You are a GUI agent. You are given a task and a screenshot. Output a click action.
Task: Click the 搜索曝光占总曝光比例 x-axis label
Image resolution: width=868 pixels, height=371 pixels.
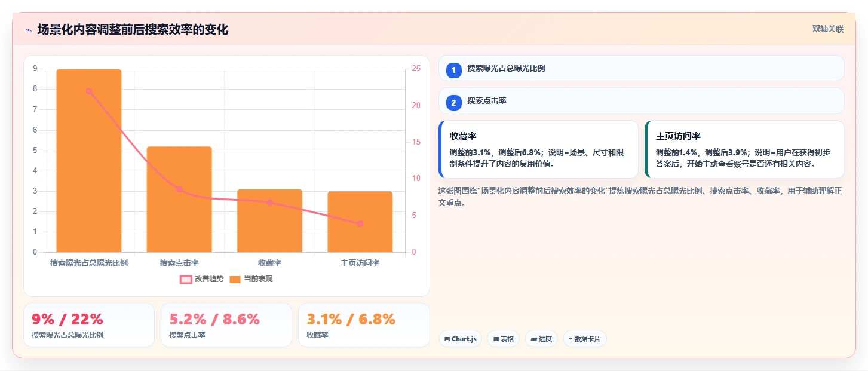(89, 263)
